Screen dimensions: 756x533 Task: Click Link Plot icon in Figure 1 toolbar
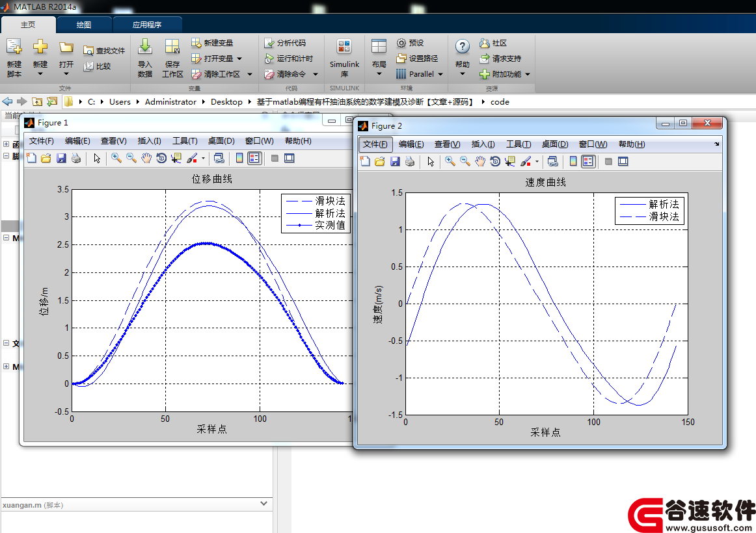click(219, 159)
